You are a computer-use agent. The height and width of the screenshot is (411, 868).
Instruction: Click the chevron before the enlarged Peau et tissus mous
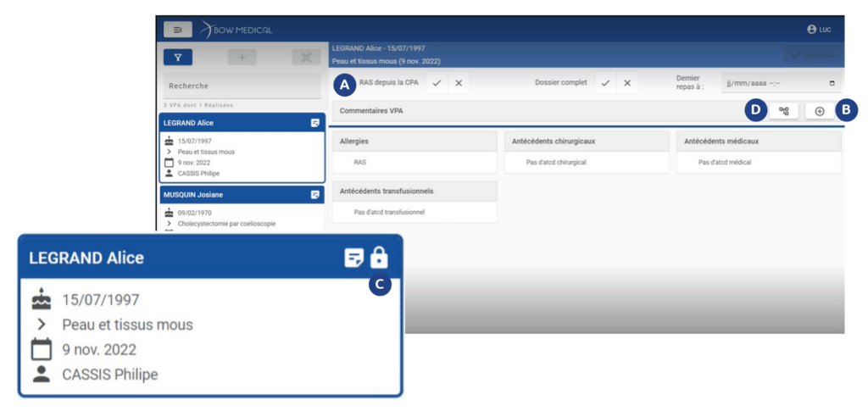42,325
